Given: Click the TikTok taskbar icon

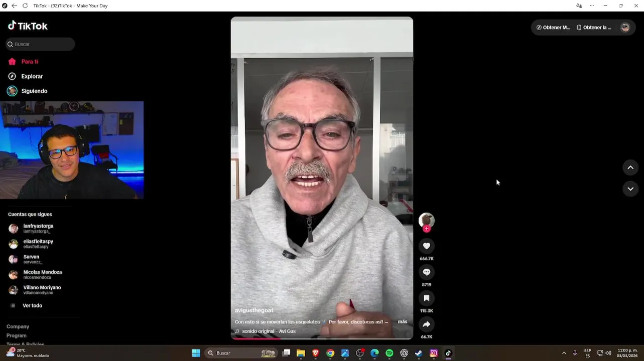Looking at the screenshot, I should (x=448, y=353).
